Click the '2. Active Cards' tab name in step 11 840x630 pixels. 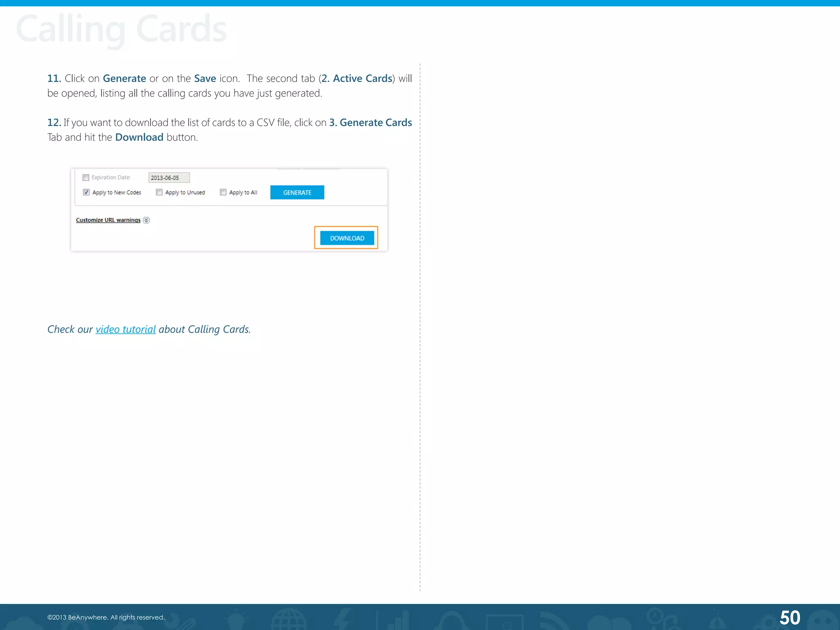[x=357, y=78]
